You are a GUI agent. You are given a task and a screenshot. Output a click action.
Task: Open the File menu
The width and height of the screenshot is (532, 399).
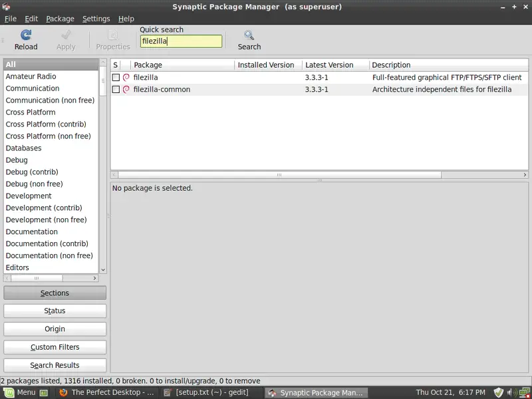click(x=11, y=19)
